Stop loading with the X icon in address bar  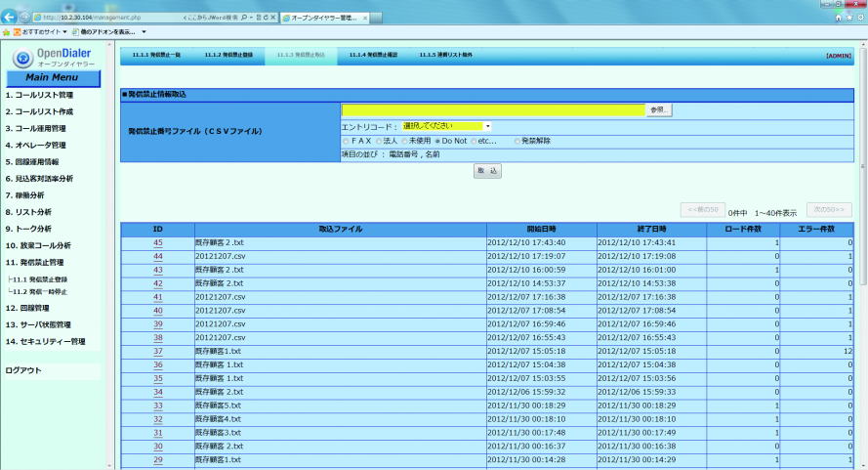[273, 18]
